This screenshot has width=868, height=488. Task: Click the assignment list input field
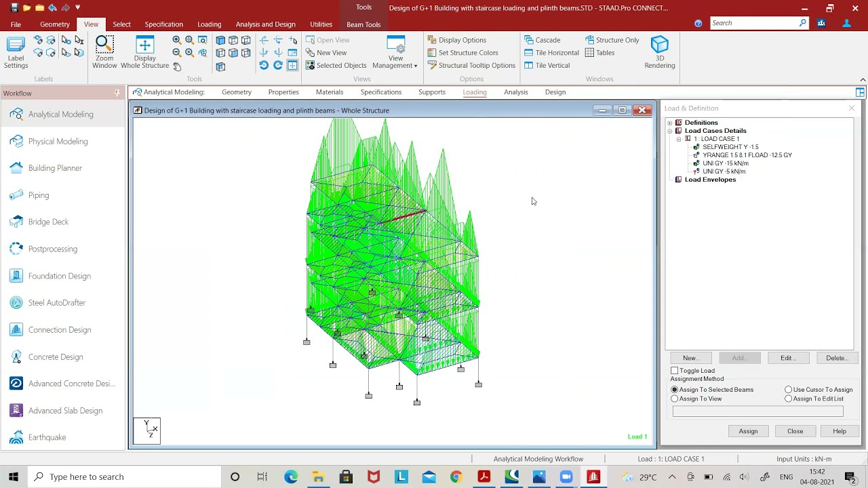[757, 411]
